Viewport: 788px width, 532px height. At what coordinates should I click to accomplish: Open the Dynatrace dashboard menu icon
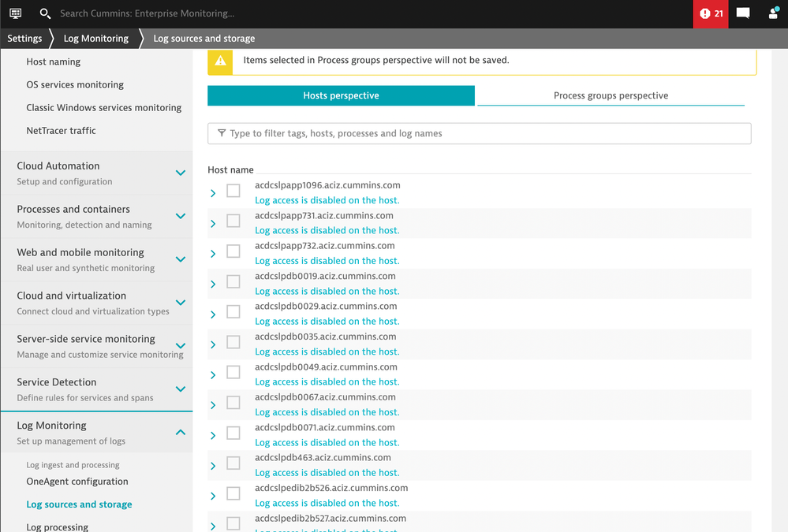[x=16, y=13]
